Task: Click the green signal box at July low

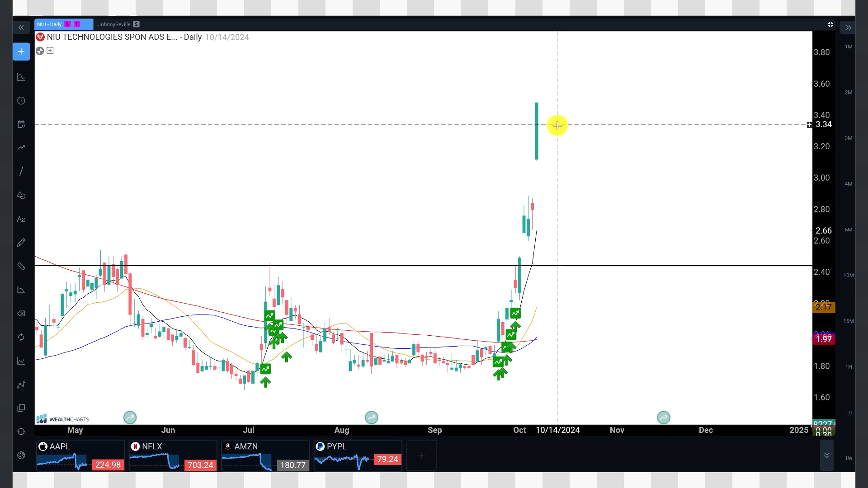Action: tap(265, 369)
